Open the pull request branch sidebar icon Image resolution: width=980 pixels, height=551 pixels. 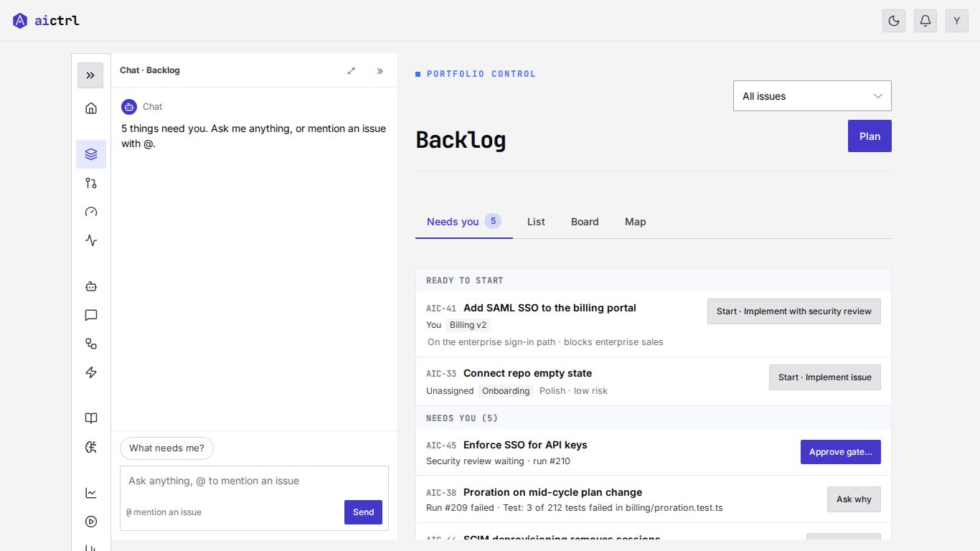pyautogui.click(x=91, y=183)
